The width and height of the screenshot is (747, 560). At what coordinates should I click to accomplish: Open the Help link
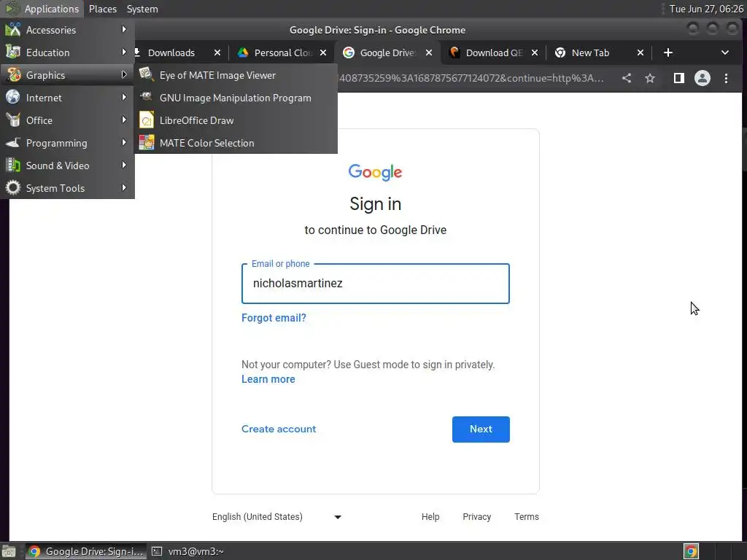[430, 517]
